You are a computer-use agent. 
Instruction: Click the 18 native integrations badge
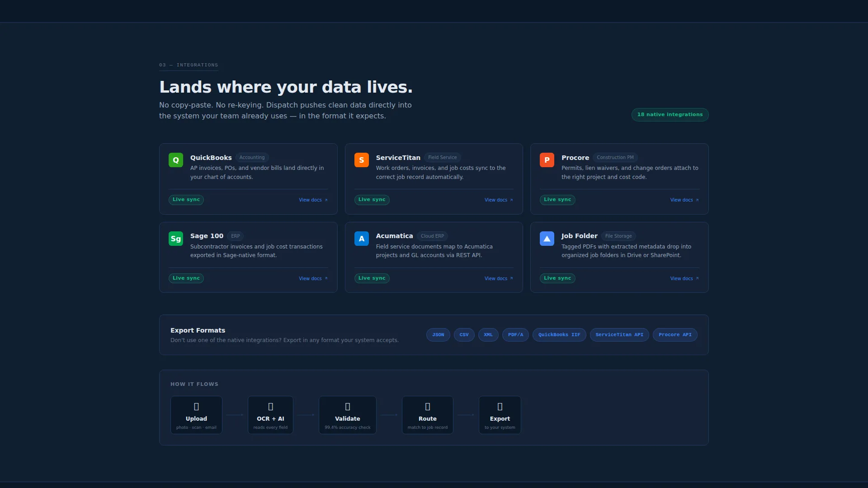670,115
